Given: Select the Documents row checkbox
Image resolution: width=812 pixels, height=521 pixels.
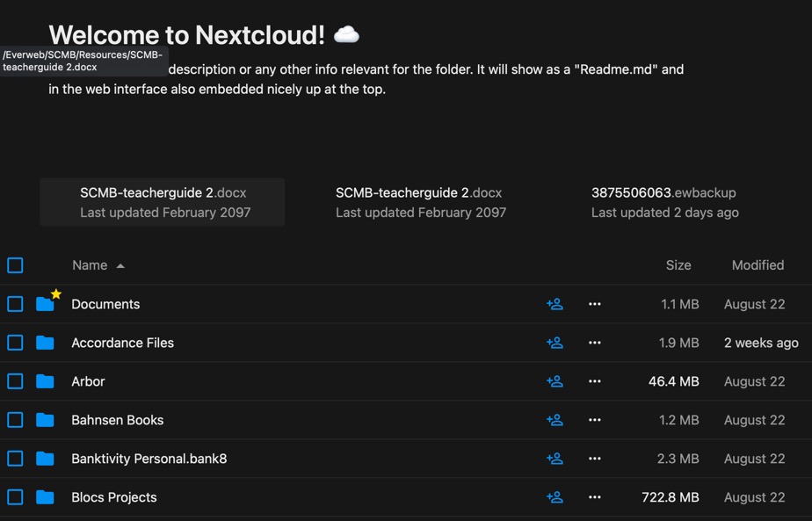Looking at the screenshot, I should 15,304.
